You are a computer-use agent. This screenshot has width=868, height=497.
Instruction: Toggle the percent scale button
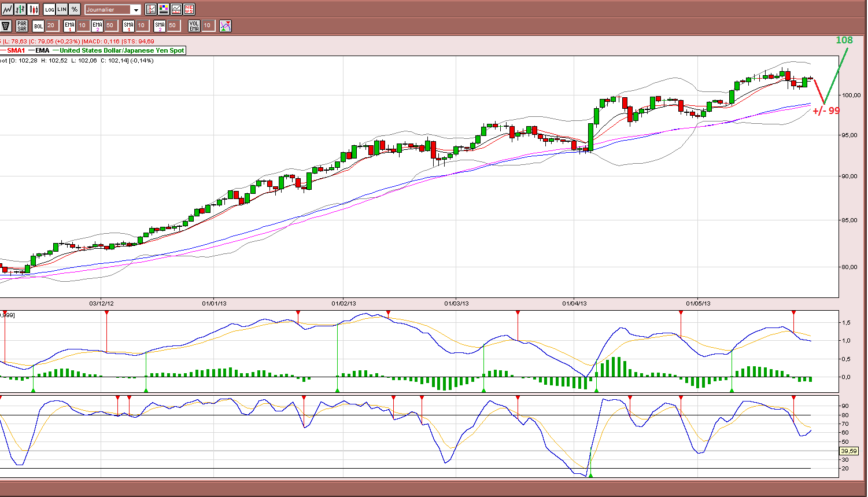[x=75, y=9]
